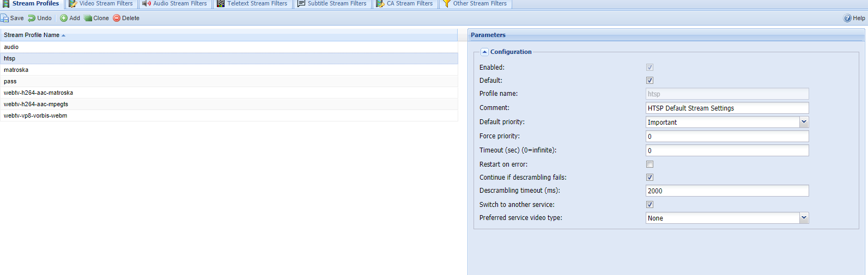This screenshot has width=868, height=275.
Task: Uncheck the Default checkbox
Action: coord(650,81)
